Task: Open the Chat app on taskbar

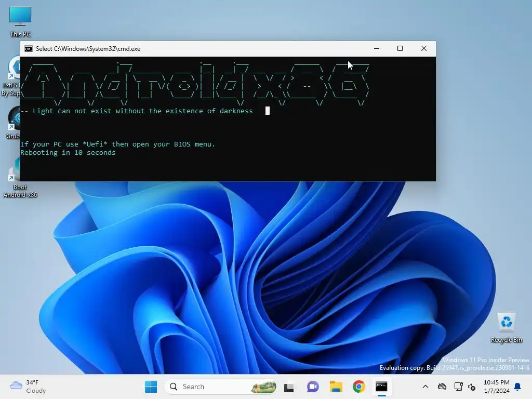Action: (x=312, y=387)
